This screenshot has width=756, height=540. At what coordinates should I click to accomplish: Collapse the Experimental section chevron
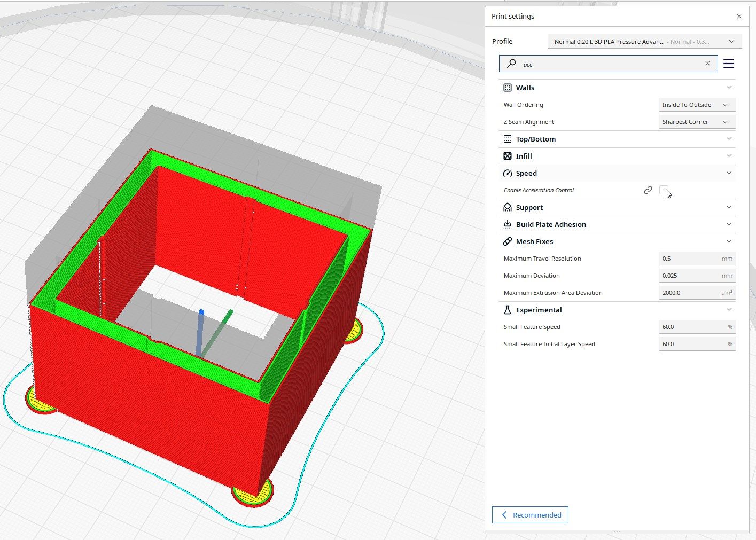[729, 310]
